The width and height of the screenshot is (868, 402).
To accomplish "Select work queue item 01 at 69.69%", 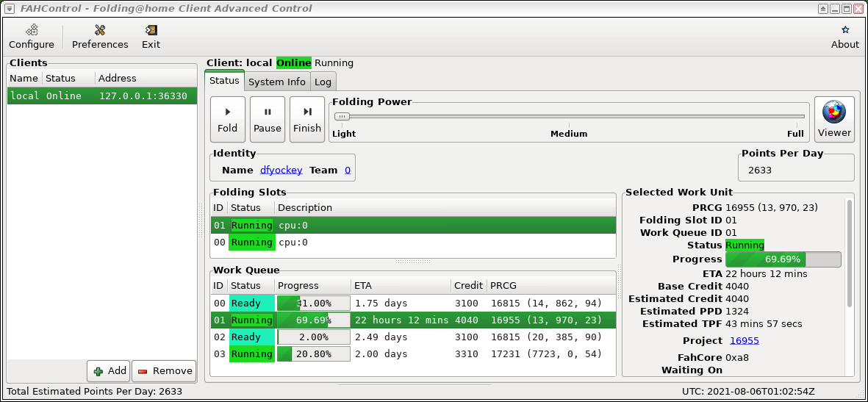I will (413, 320).
